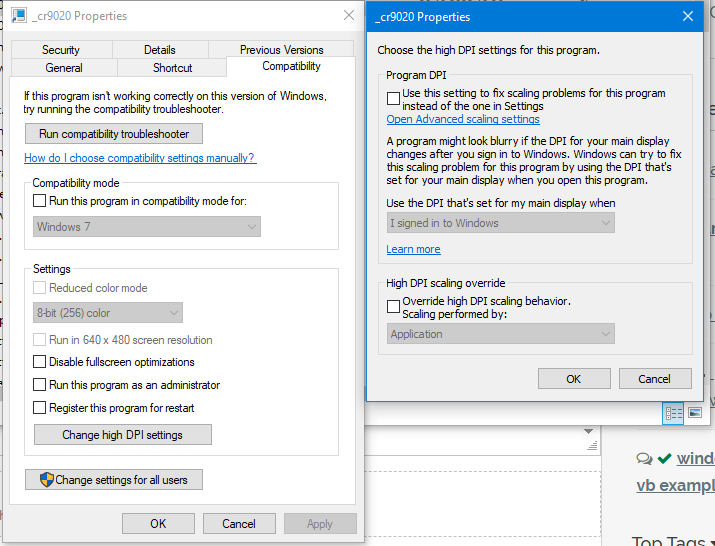Open Advanced scaling settings link
The width and height of the screenshot is (715, 546).
(x=463, y=120)
